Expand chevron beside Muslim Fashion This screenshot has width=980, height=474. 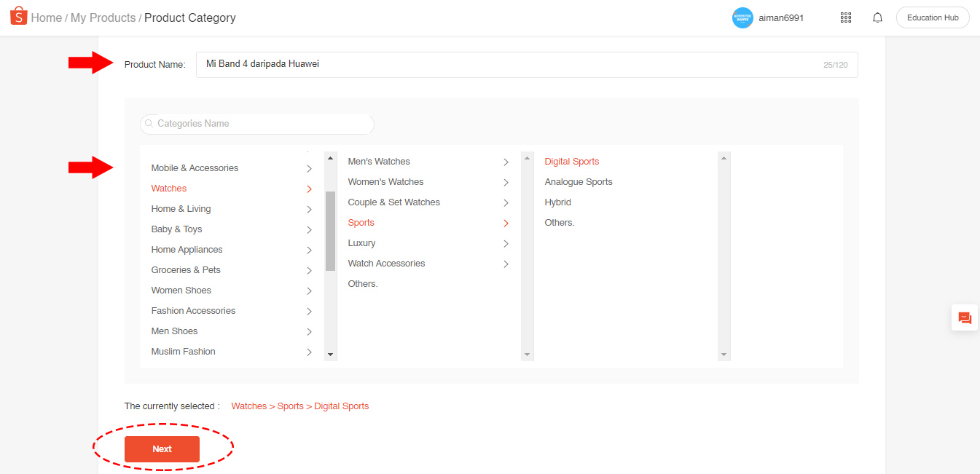[x=309, y=352]
